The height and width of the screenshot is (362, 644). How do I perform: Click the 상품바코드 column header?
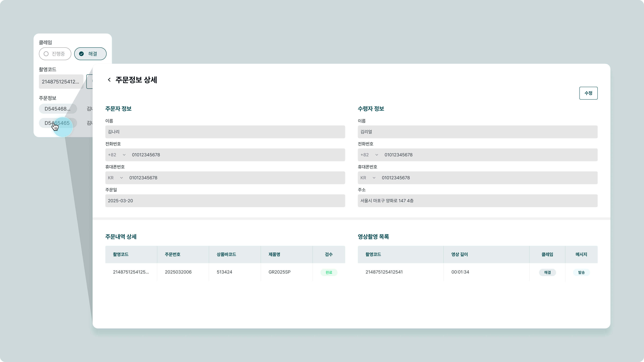coord(226,254)
